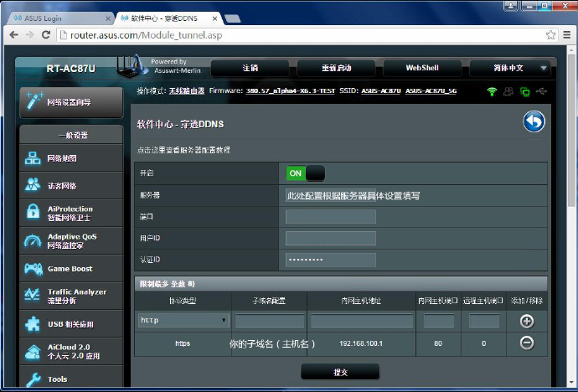Click the add row plus icon
This screenshot has width=578, height=392.
point(527,322)
